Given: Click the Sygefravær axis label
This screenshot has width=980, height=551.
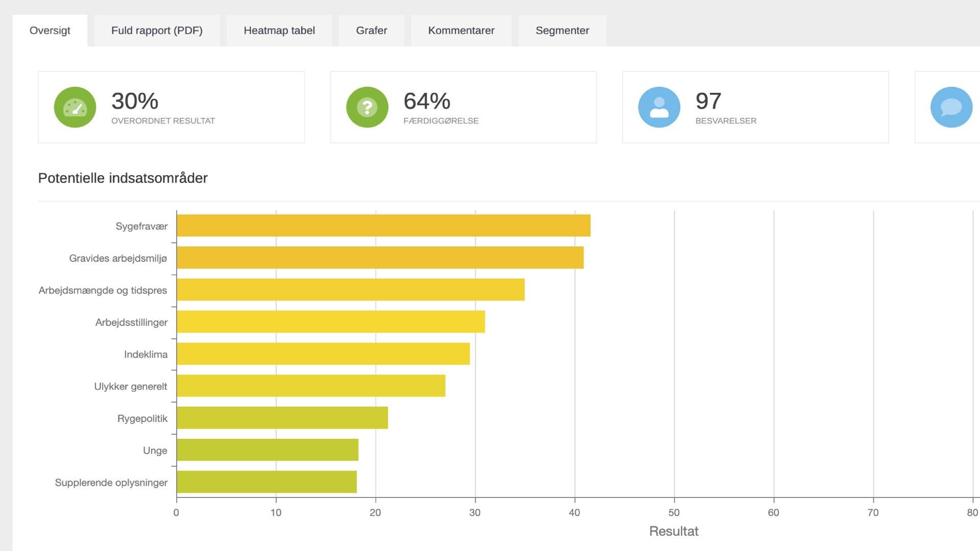Looking at the screenshot, I should click(141, 227).
